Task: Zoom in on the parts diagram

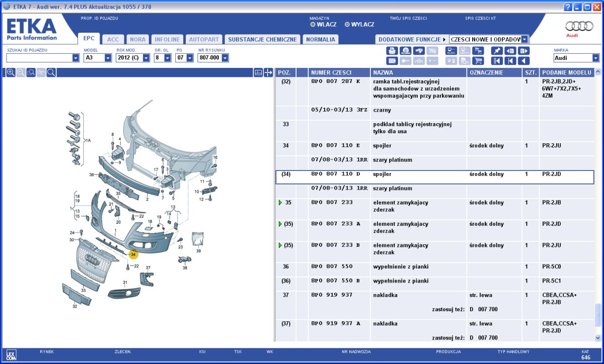Action: tap(11, 72)
